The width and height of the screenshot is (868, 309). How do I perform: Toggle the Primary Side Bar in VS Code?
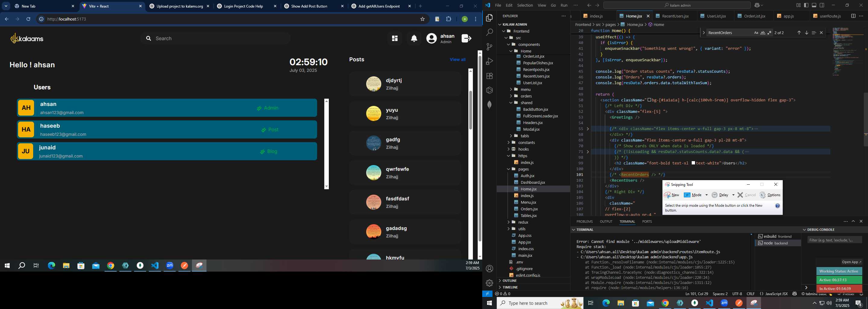806,5
